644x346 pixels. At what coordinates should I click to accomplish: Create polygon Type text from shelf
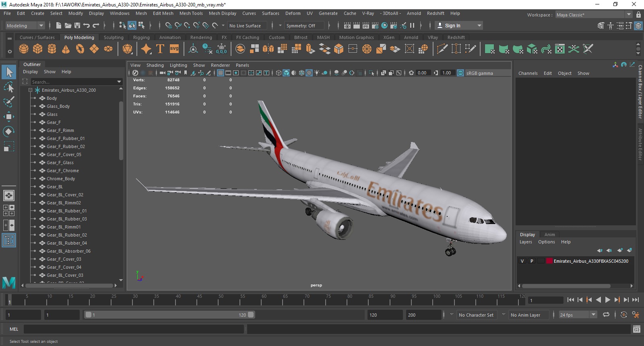pyautogui.click(x=160, y=49)
